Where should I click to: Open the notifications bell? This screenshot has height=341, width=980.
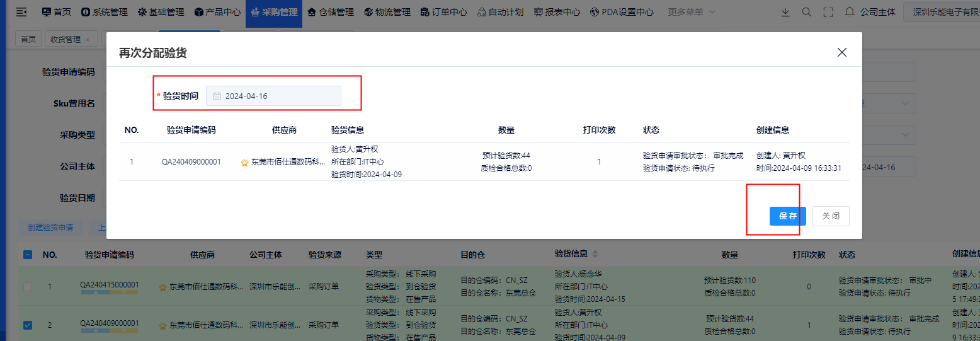850,12
